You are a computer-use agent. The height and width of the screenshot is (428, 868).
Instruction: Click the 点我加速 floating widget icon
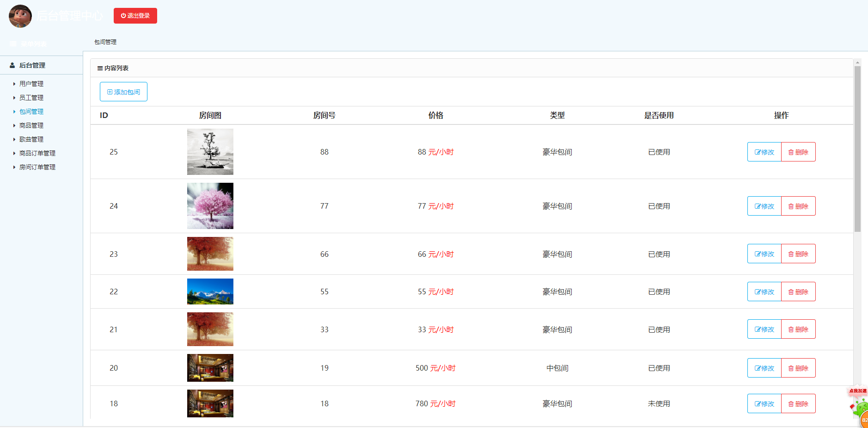click(859, 407)
